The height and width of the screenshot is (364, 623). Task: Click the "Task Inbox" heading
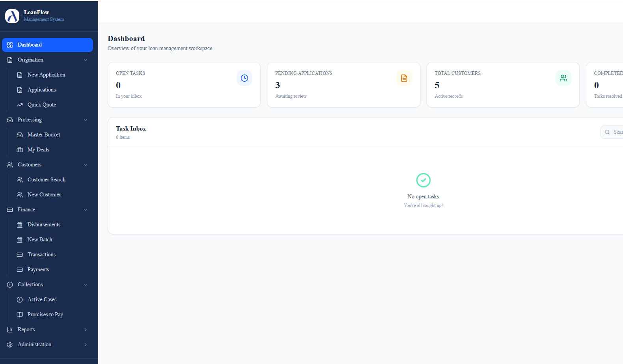pyautogui.click(x=131, y=129)
